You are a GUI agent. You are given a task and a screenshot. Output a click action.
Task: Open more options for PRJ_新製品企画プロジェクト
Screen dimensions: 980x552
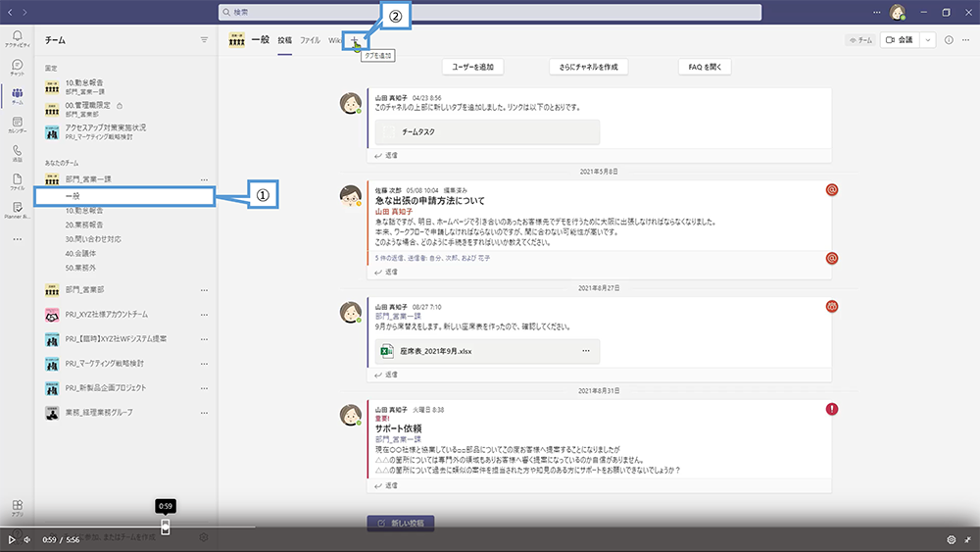coord(204,388)
